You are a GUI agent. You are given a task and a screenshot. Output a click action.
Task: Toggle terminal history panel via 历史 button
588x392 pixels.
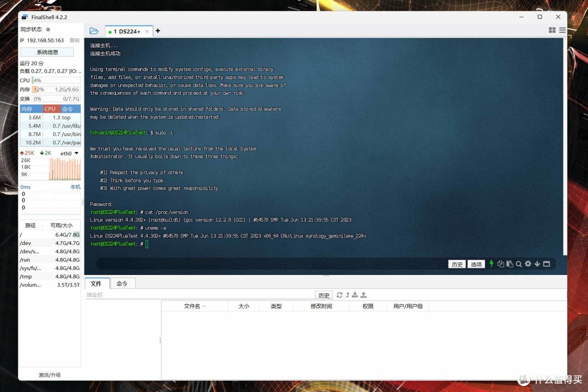pyautogui.click(x=457, y=264)
